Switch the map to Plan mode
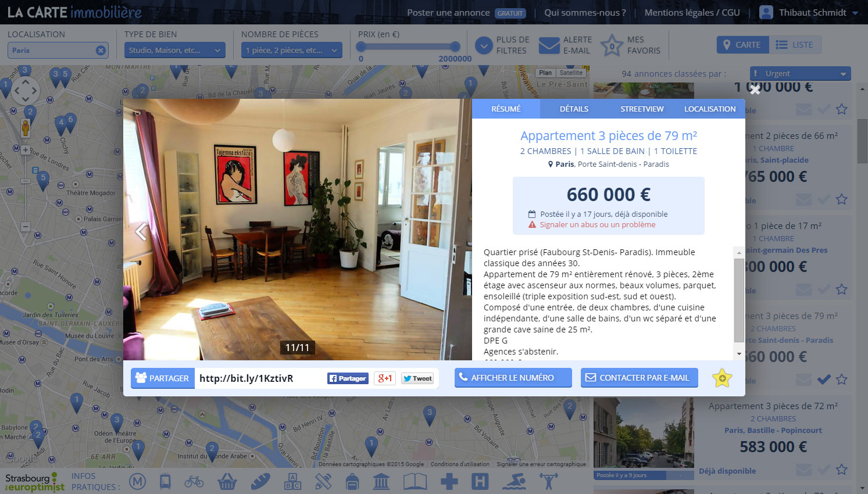Image resolution: width=868 pixels, height=494 pixels. coord(545,73)
